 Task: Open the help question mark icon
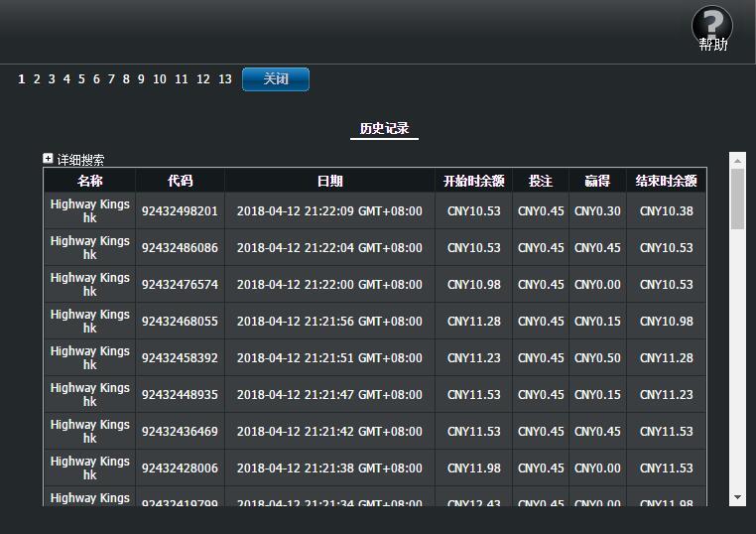click(x=711, y=26)
